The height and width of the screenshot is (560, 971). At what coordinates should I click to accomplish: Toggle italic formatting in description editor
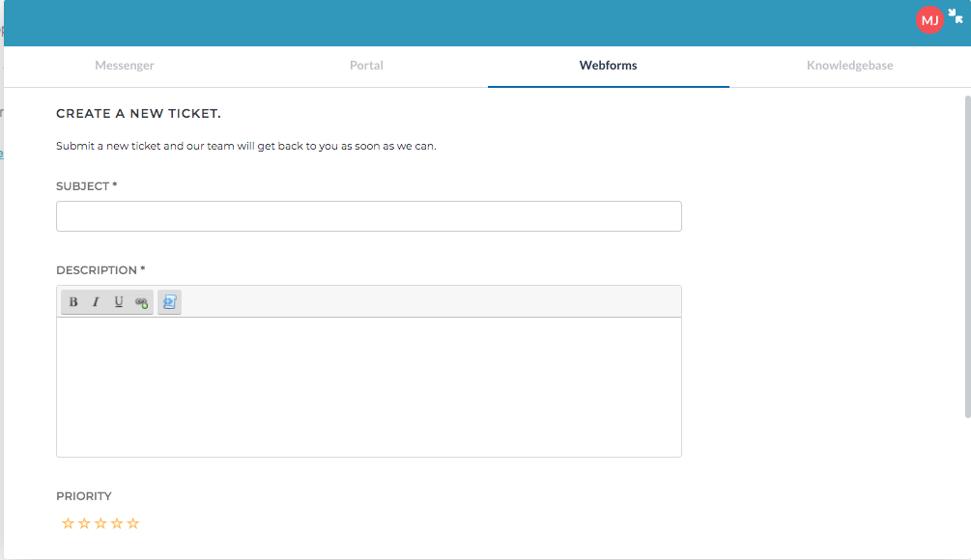pyautogui.click(x=96, y=302)
